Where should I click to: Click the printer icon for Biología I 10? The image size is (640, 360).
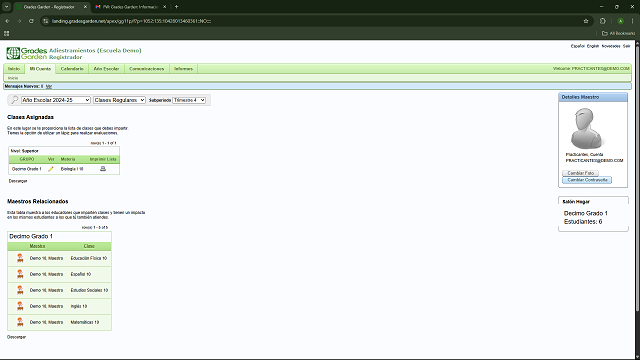pyautogui.click(x=103, y=169)
